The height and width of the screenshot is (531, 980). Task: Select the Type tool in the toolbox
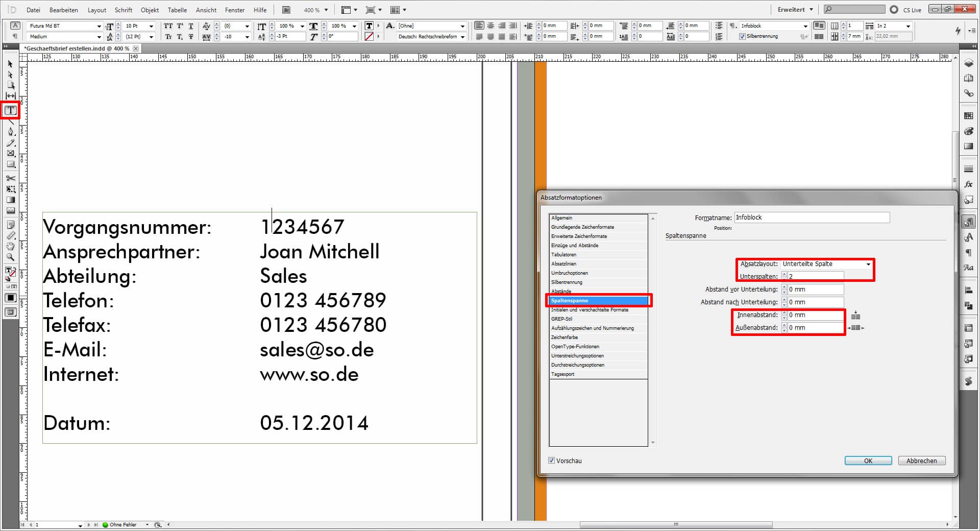pyautogui.click(x=10, y=110)
